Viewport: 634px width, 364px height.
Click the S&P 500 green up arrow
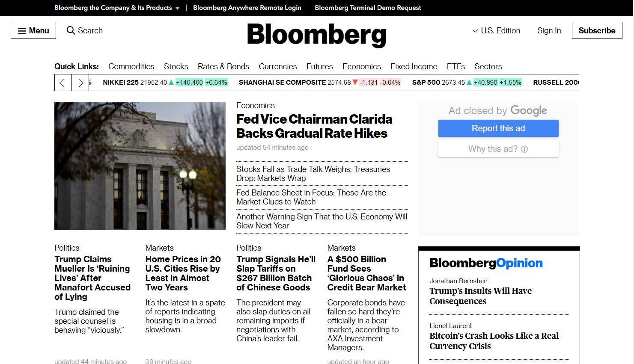[469, 82]
